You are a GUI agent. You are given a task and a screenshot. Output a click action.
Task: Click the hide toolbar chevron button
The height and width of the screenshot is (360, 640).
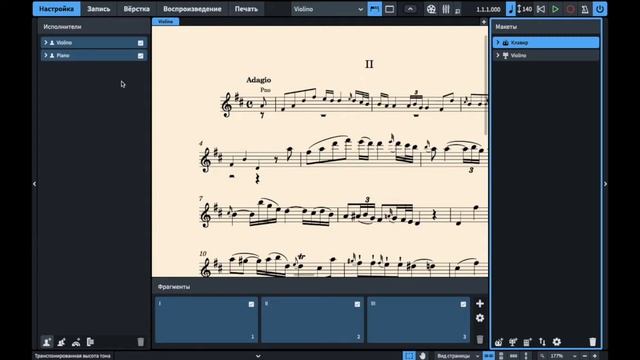tap(410, 9)
